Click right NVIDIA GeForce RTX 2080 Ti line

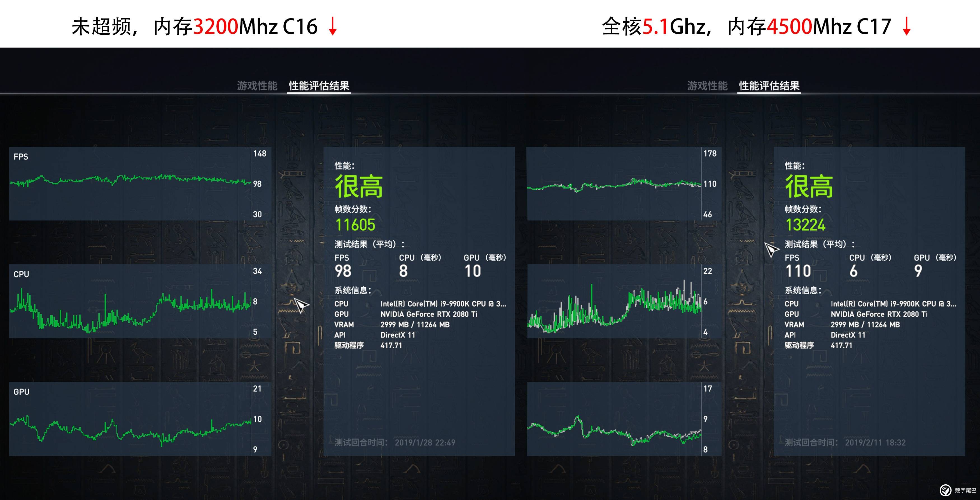879,314
